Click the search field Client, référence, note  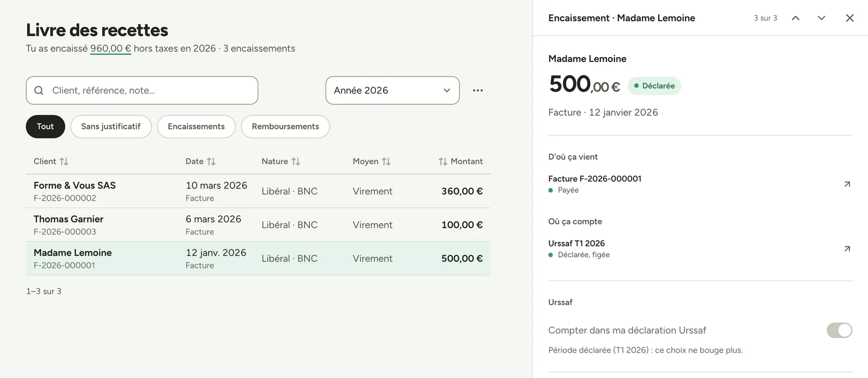(x=142, y=91)
